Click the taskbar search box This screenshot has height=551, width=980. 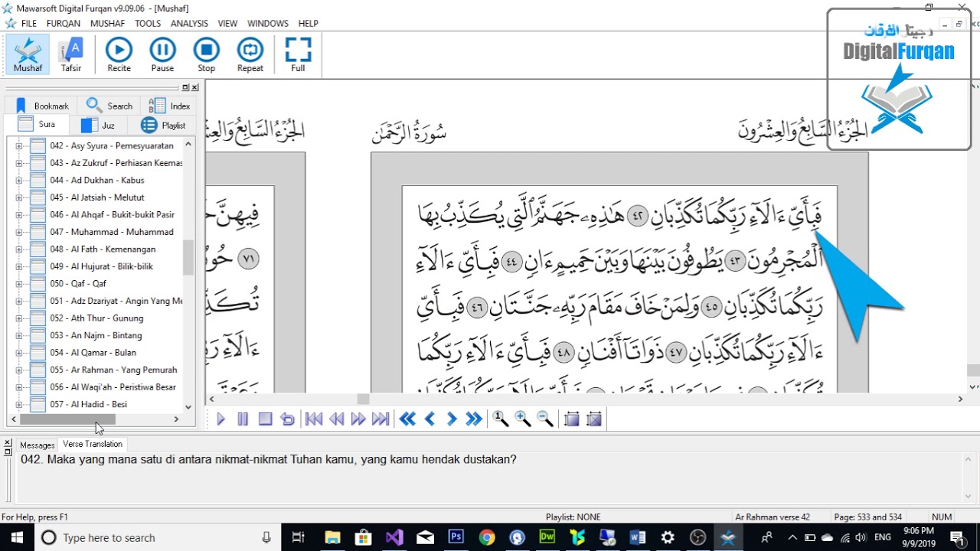[157, 537]
